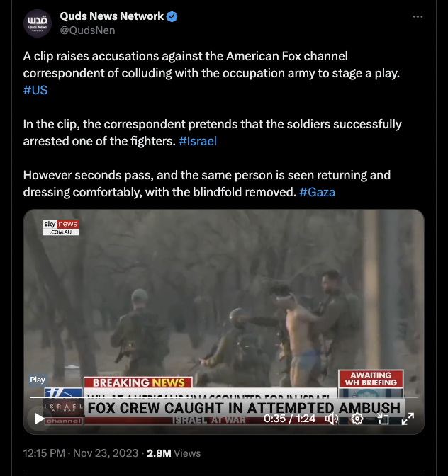Viewport: 448px width, 476px height.
Task: Toggle picture-in-picture mode for the video
Action: 383,419
